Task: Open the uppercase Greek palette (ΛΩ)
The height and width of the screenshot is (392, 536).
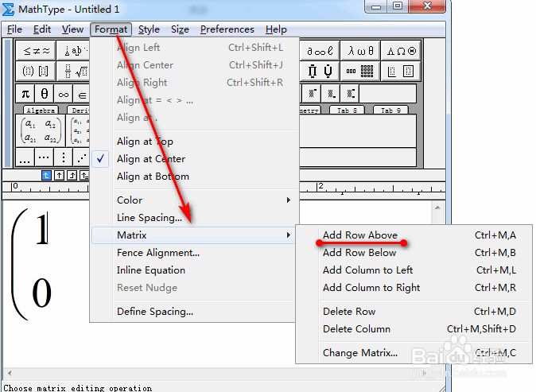Action: click(401, 51)
